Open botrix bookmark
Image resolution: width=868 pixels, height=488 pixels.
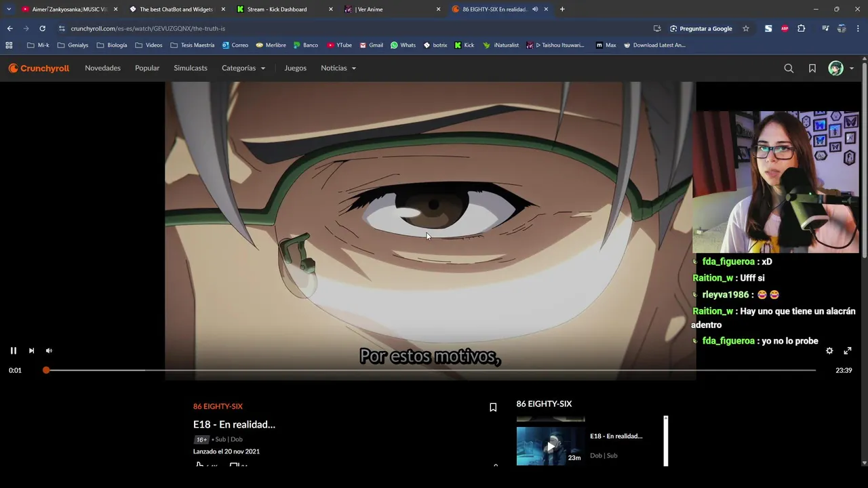(x=435, y=45)
